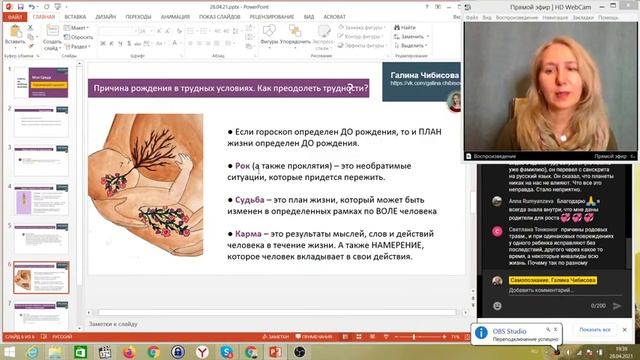The height and width of the screenshot is (360, 640).
Task: Open the Эффекты фигуры dropdown
Action: 362,45
